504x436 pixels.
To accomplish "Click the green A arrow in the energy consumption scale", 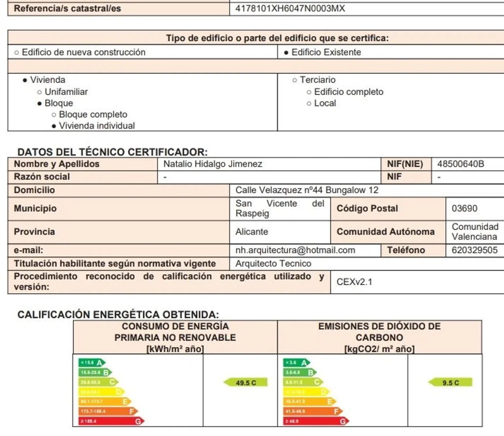I will (92, 363).
